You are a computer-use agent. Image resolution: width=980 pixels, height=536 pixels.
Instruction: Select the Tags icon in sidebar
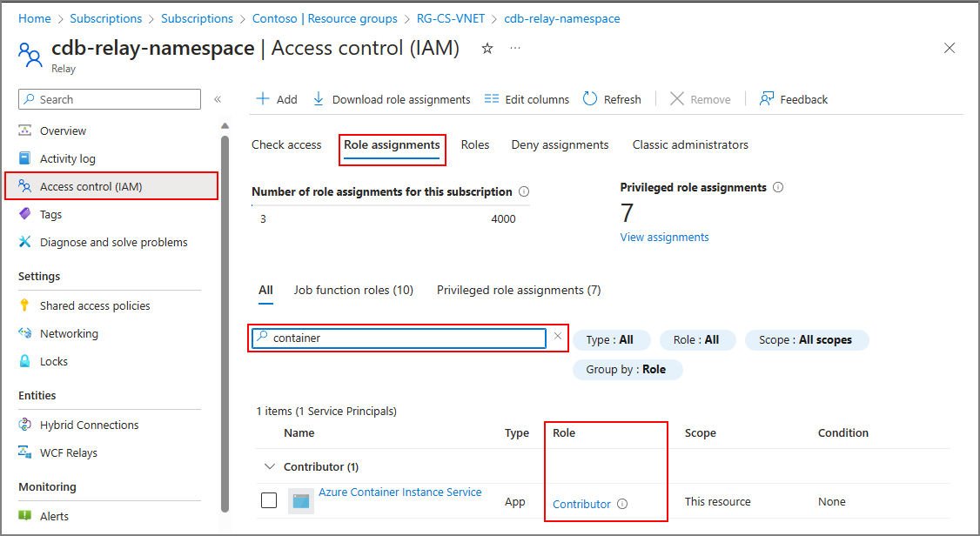23,213
